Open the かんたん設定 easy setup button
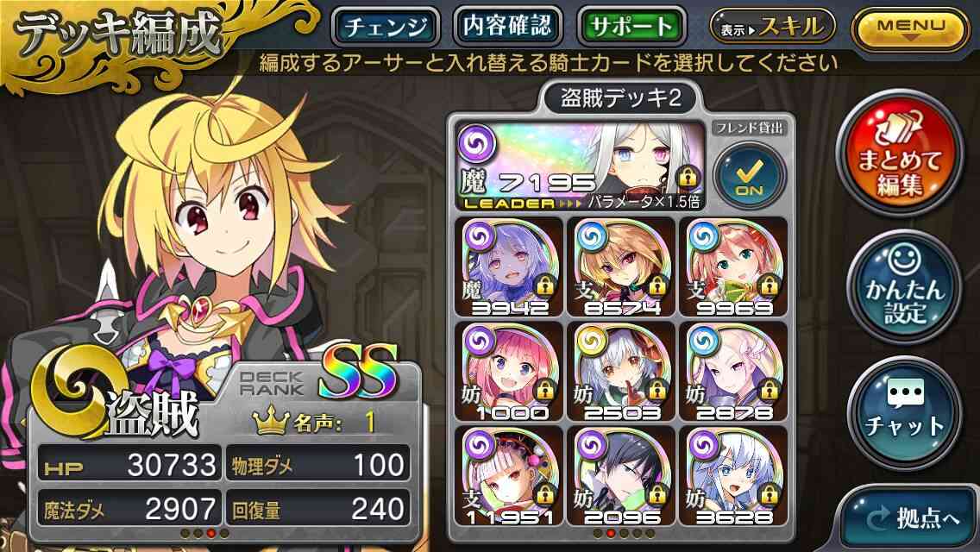The height and width of the screenshot is (552, 980). [904, 287]
